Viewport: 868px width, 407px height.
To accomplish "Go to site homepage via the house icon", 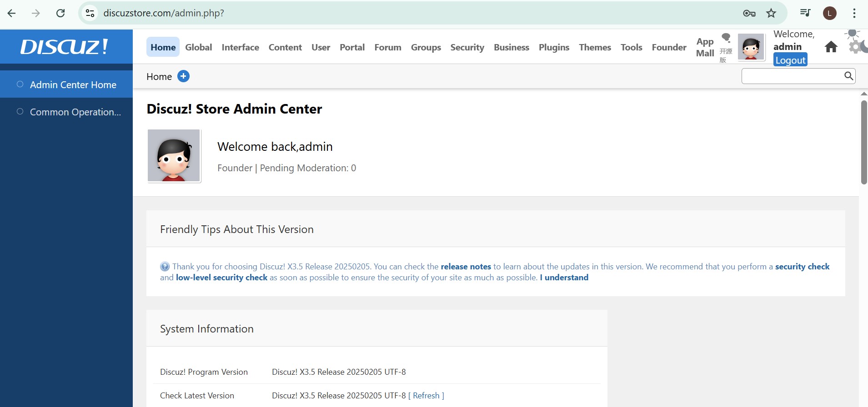I will point(831,47).
